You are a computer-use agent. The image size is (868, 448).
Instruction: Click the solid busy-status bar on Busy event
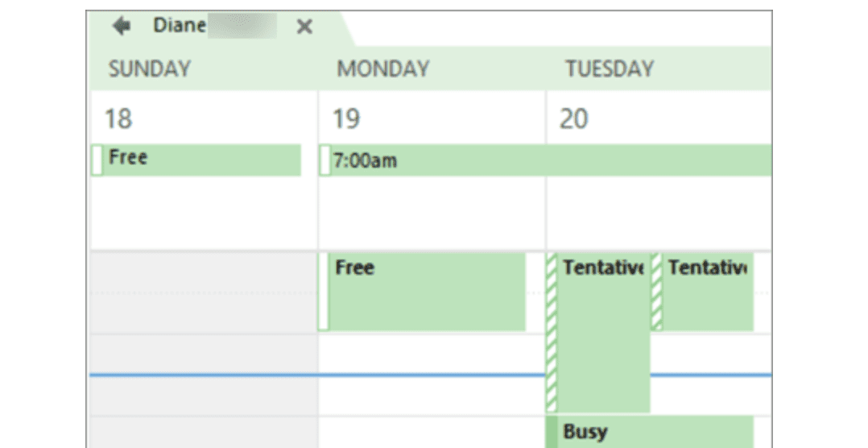point(552,433)
